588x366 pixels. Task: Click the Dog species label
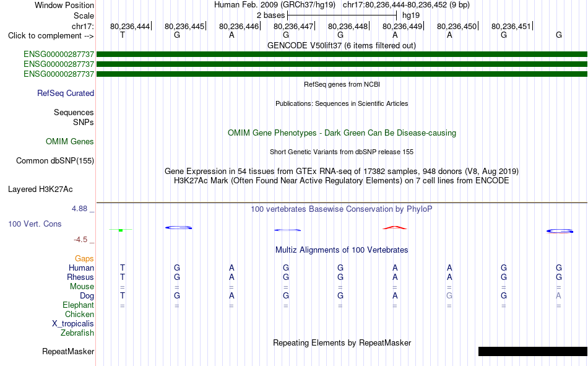[87, 296]
